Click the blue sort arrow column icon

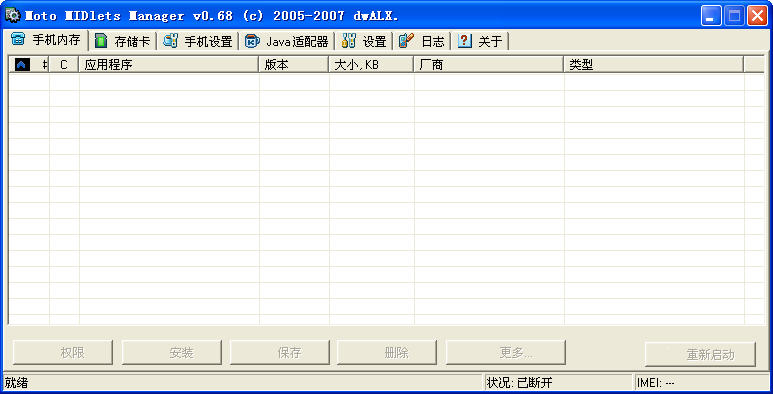click(x=22, y=65)
